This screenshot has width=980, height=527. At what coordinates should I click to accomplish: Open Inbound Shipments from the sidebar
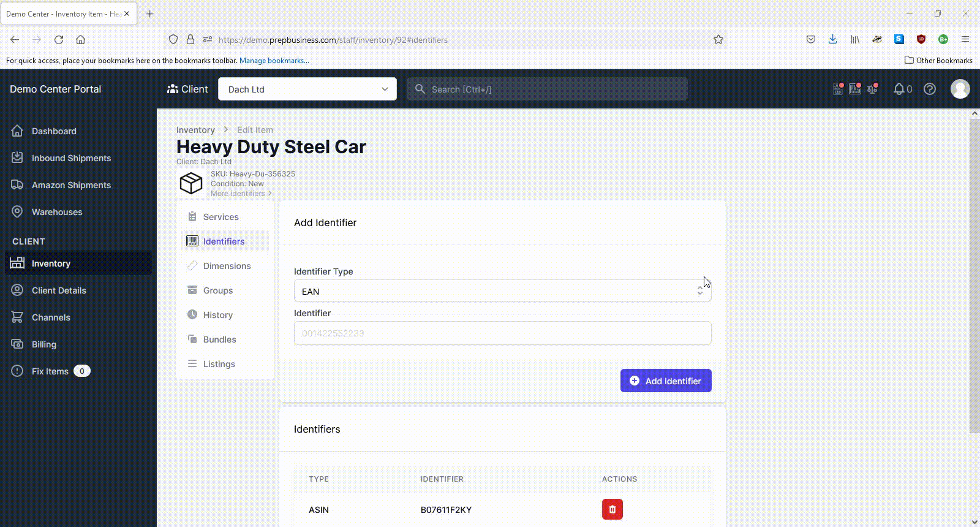pyautogui.click(x=71, y=158)
